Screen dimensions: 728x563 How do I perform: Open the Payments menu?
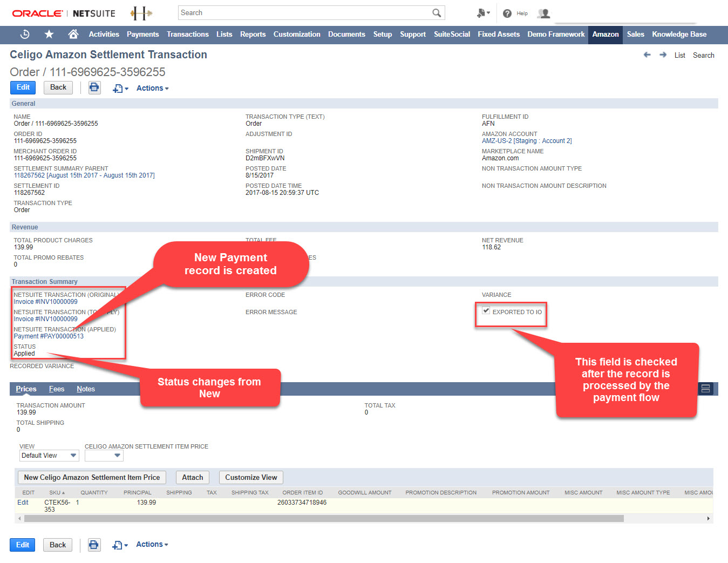tap(143, 34)
